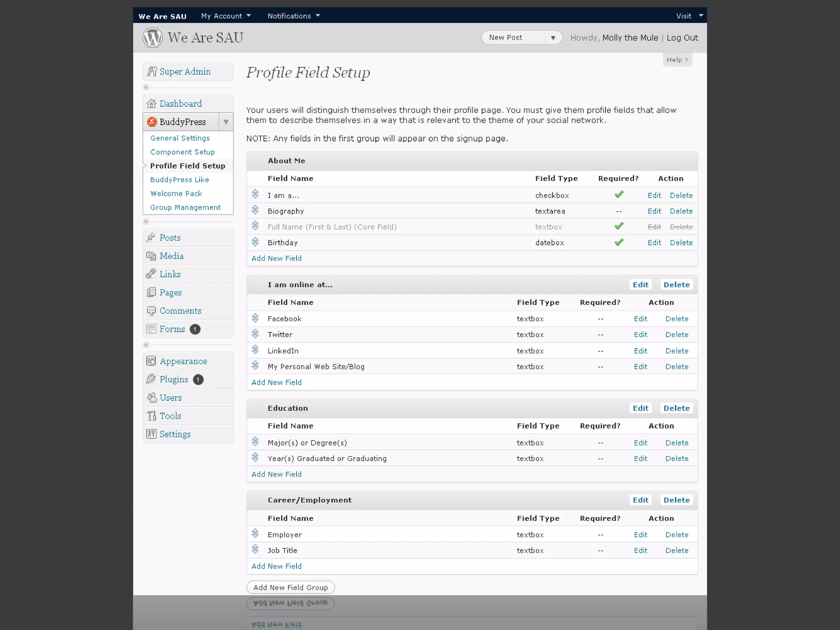Click the reorder handle for Twitter field

[255, 334]
